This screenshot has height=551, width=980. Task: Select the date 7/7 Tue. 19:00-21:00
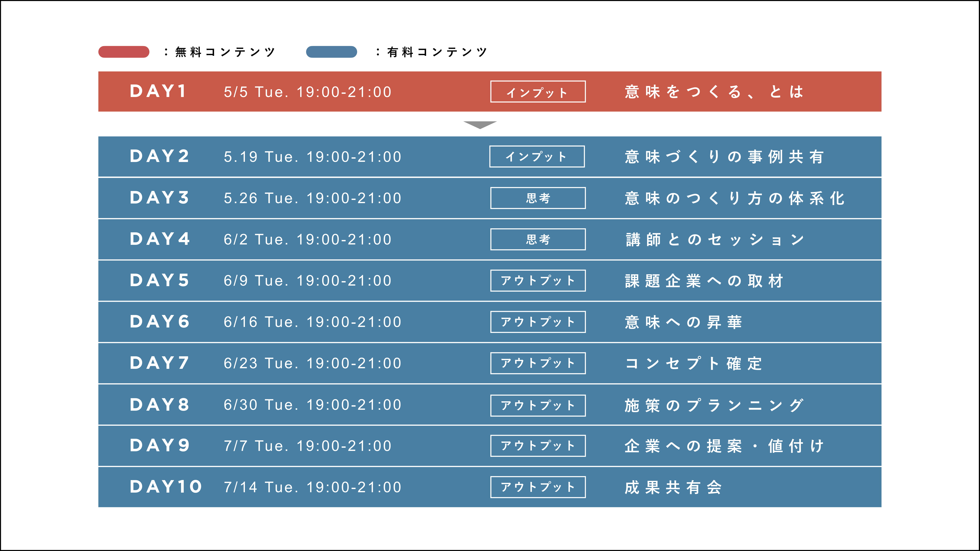point(307,446)
